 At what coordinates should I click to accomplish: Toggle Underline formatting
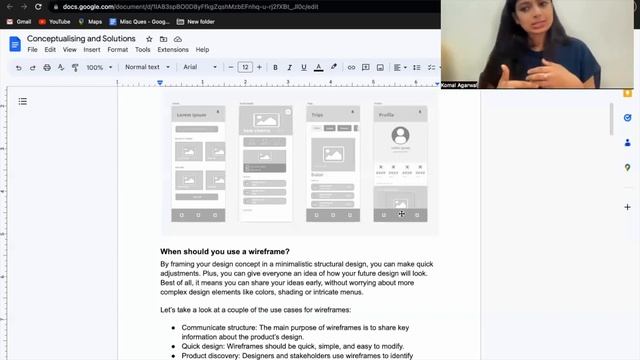point(304,68)
